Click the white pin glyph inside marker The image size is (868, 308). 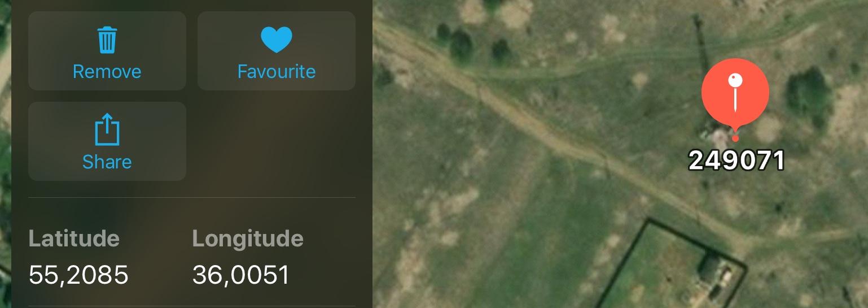tap(735, 92)
